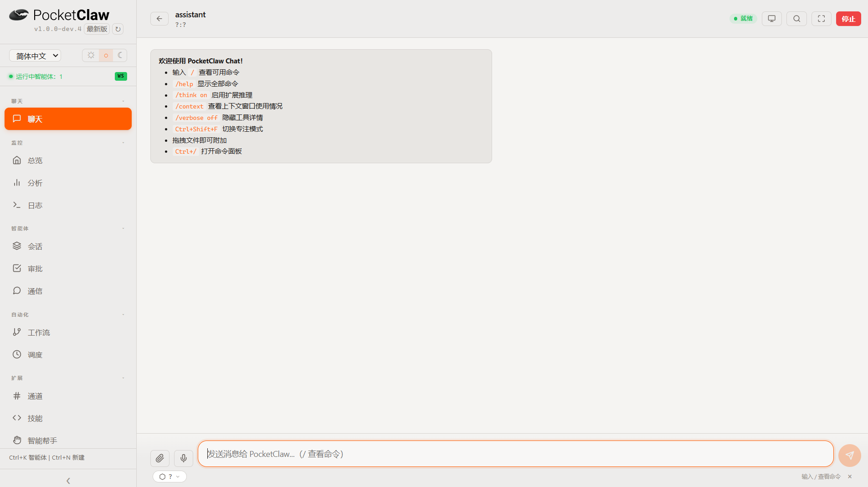Click the v1.0.0-dev.4 version text
Viewport: 868px width, 487px height.
[x=58, y=29]
